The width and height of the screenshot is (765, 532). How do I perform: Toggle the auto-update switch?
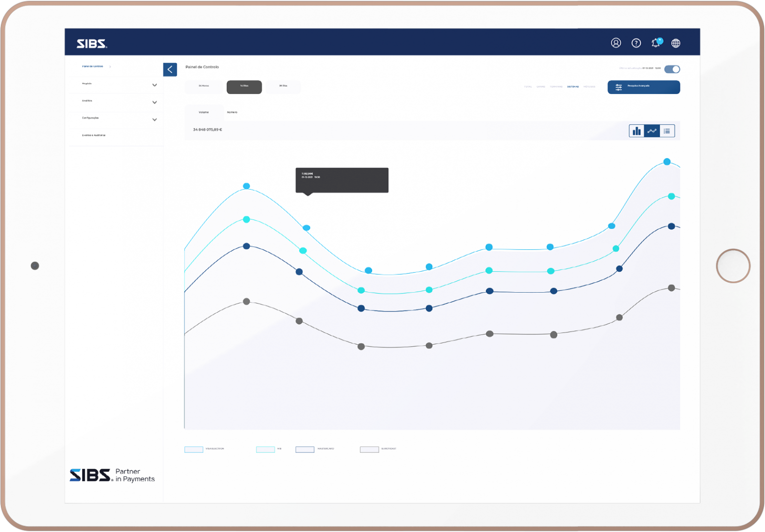pyautogui.click(x=672, y=69)
